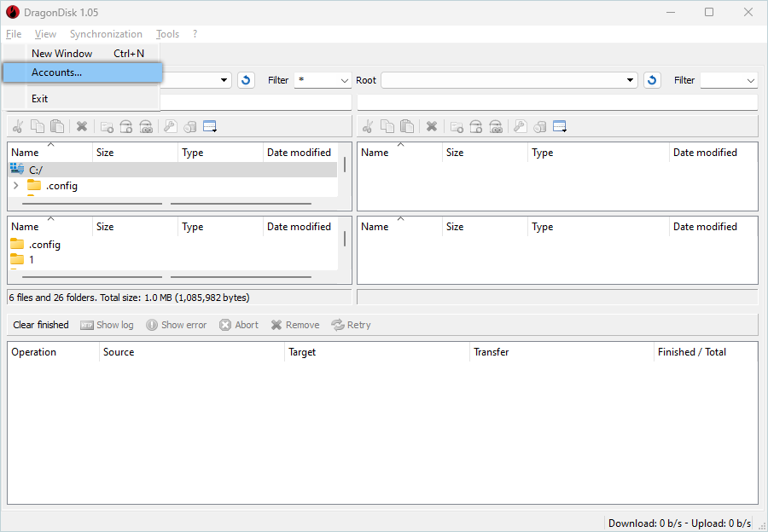Click Show error button

[177, 325]
